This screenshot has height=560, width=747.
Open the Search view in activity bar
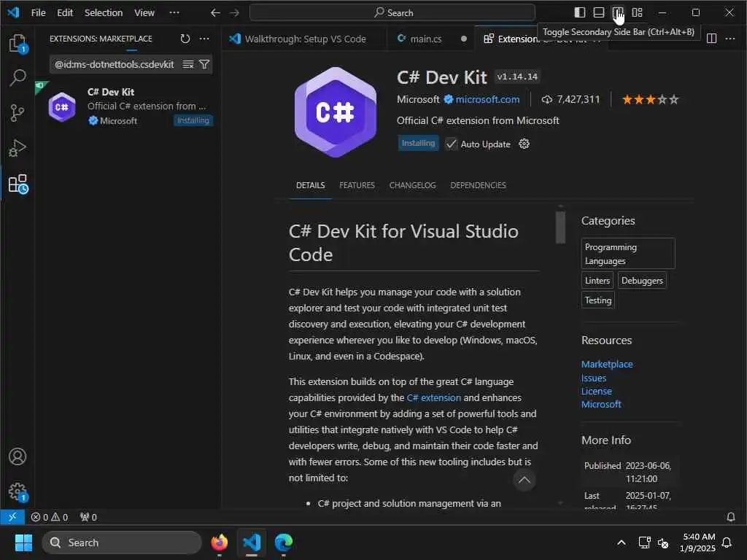click(x=18, y=77)
